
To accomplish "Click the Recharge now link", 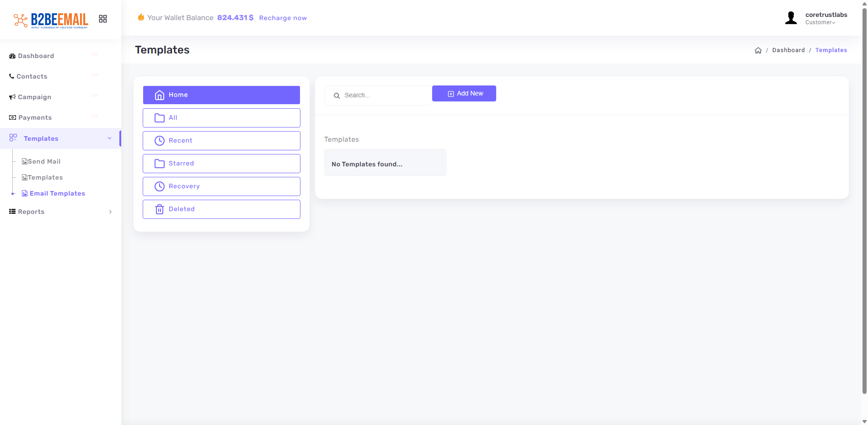I will [283, 18].
